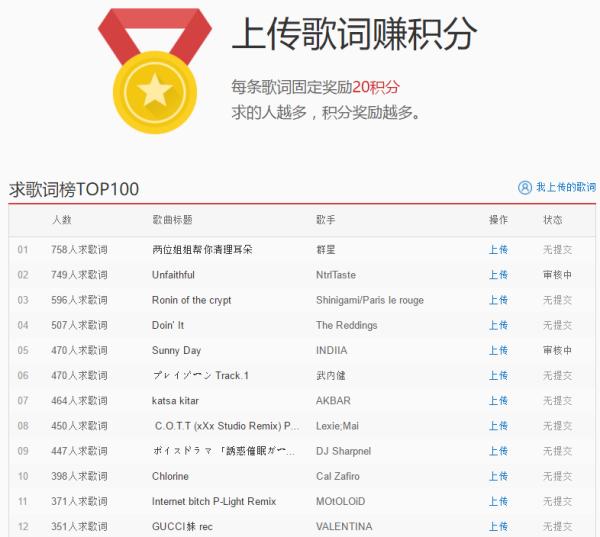Select song title 两位姐姐帮你清理耳朵

(x=202, y=250)
